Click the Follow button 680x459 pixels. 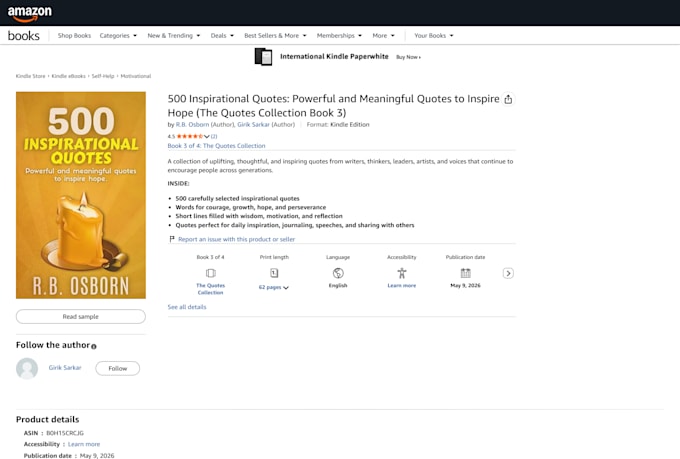point(118,368)
